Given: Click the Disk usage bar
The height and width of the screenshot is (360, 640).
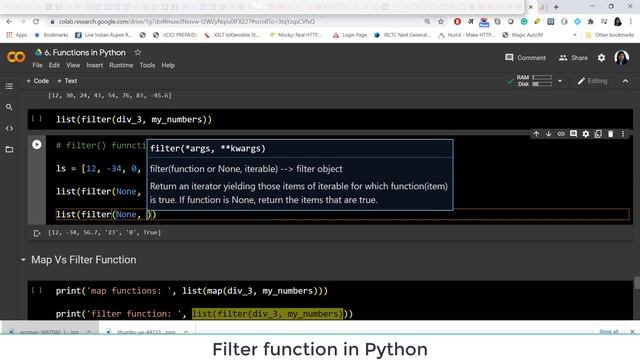Looking at the screenshot, I should [x=542, y=84].
